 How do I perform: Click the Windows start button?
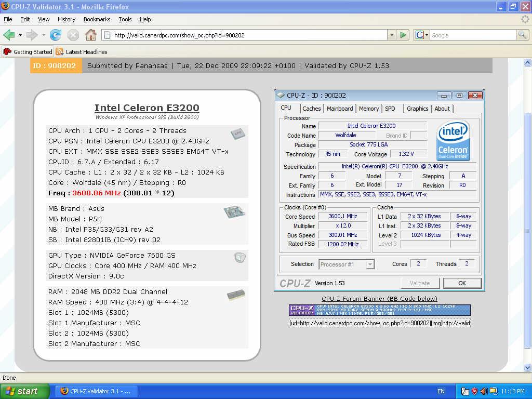tap(24, 391)
